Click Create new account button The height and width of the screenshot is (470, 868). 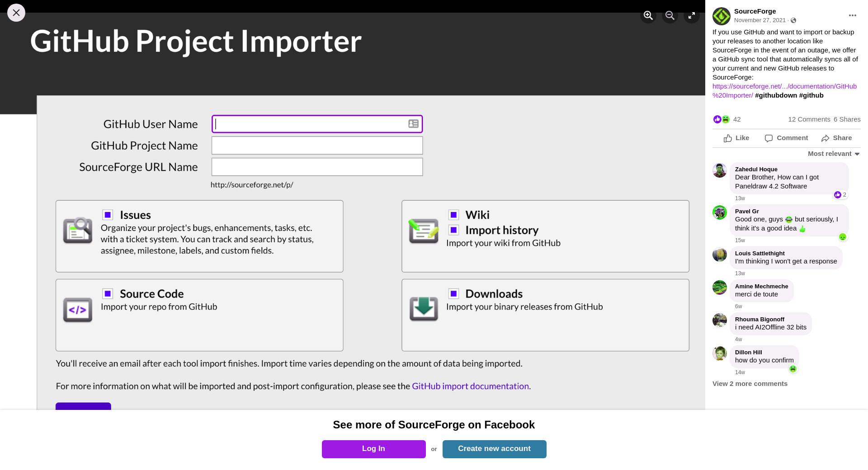click(494, 449)
